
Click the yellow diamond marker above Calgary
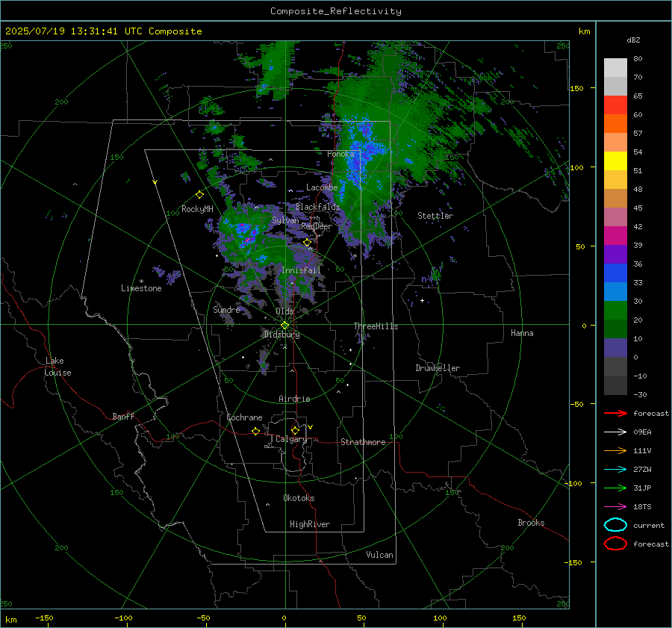tap(295, 430)
